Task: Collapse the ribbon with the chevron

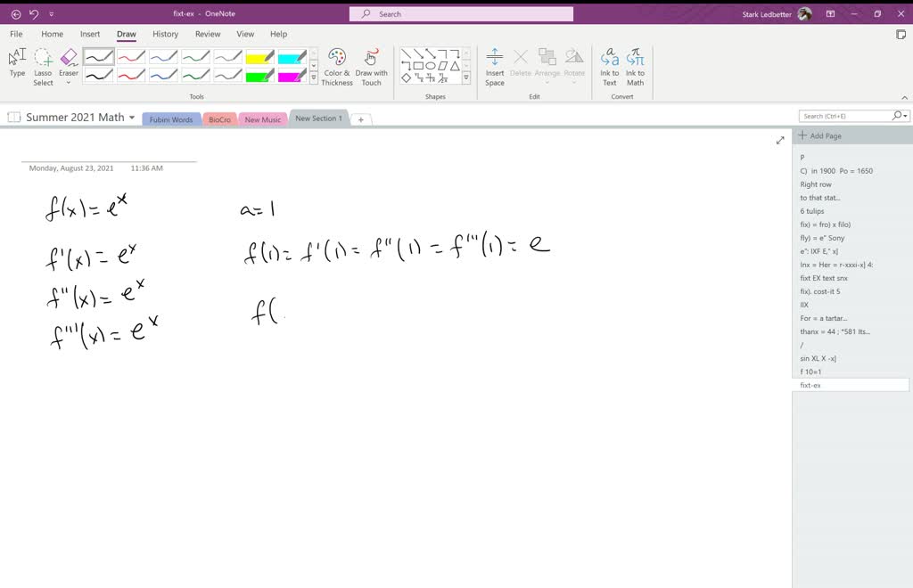Action: point(904,96)
